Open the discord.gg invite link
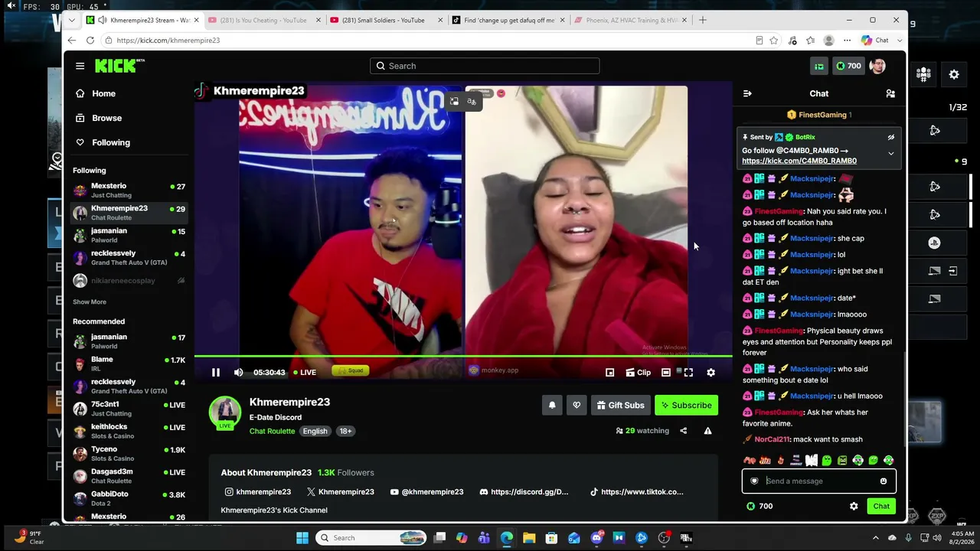This screenshot has width=980, height=551. tap(524, 492)
